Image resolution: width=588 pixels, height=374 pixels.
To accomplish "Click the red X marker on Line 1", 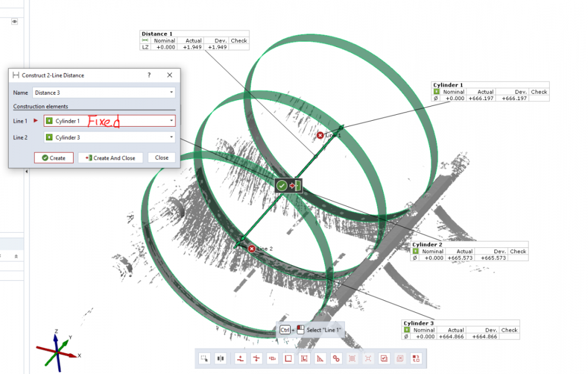I will (x=320, y=135).
